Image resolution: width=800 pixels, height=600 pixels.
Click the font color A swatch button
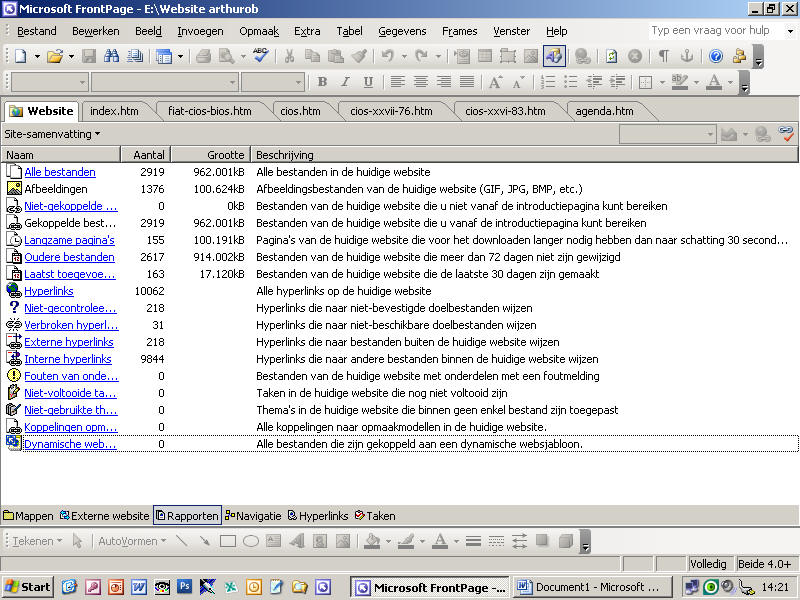(714, 82)
